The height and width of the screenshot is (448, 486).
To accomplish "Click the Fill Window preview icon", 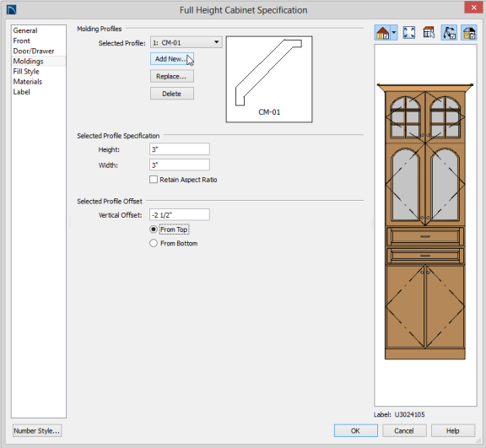I will point(409,33).
